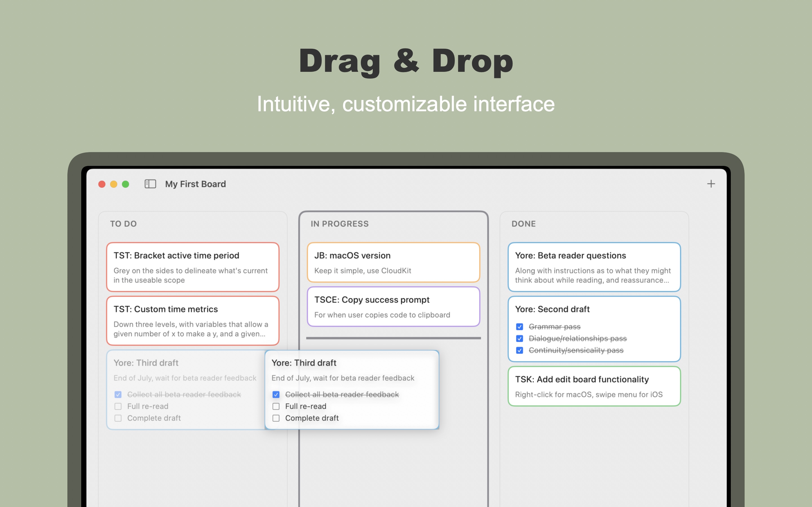Click the IN PROGRESS column header
812x507 pixels.
click(x=340, y=223)
